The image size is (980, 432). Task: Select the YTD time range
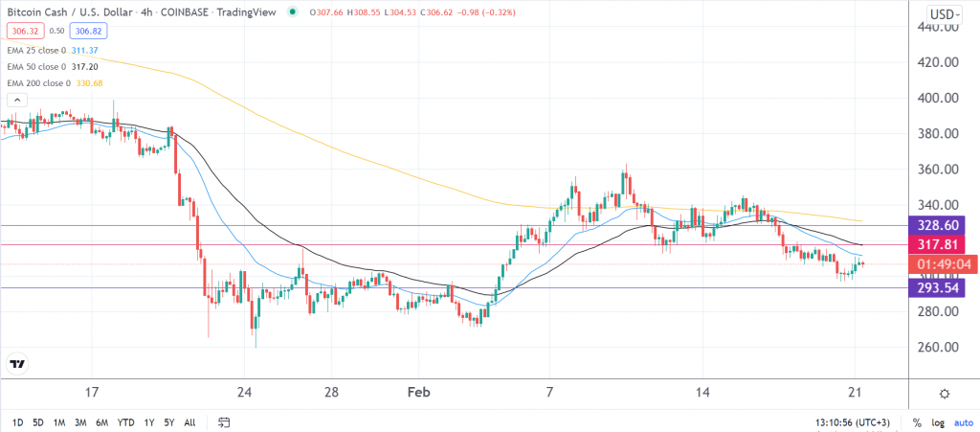[125, 422]
